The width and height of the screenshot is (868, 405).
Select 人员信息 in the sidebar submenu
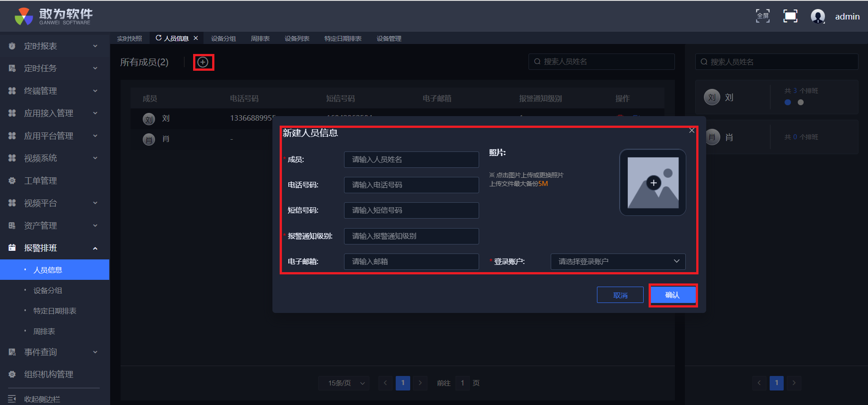[55, 270]
